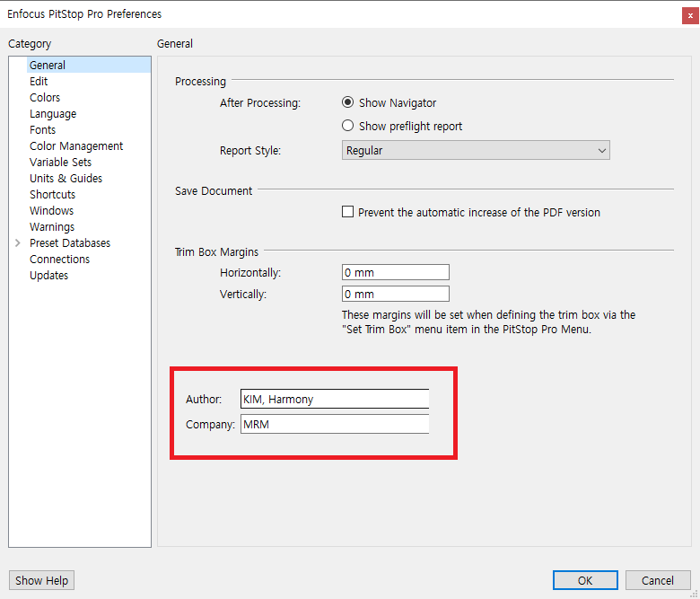Screen dimensions: 700x599
Task: Select Show Navigator radio button
Action: [348, 102]
